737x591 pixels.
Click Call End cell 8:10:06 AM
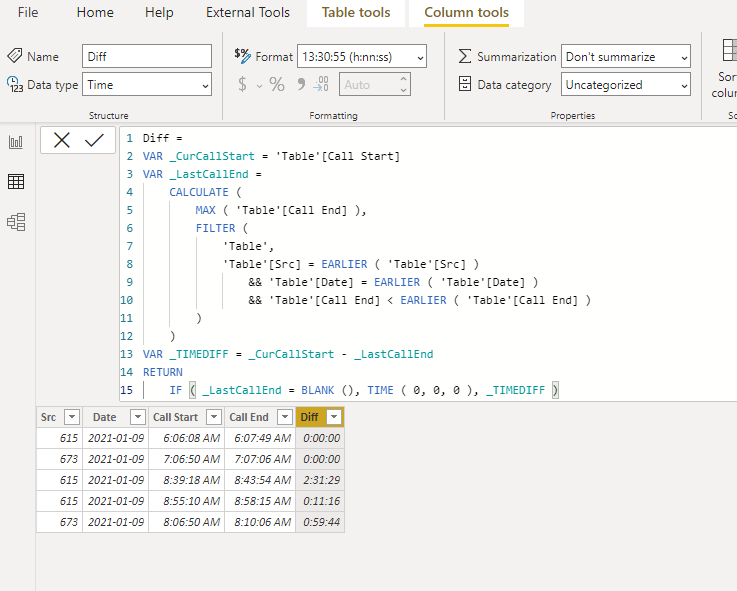(x=260, y=522)
